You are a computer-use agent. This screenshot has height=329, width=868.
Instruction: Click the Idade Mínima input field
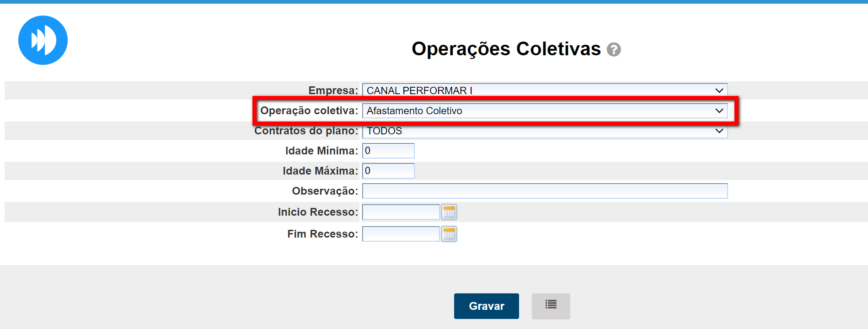(x=388, y=151)
